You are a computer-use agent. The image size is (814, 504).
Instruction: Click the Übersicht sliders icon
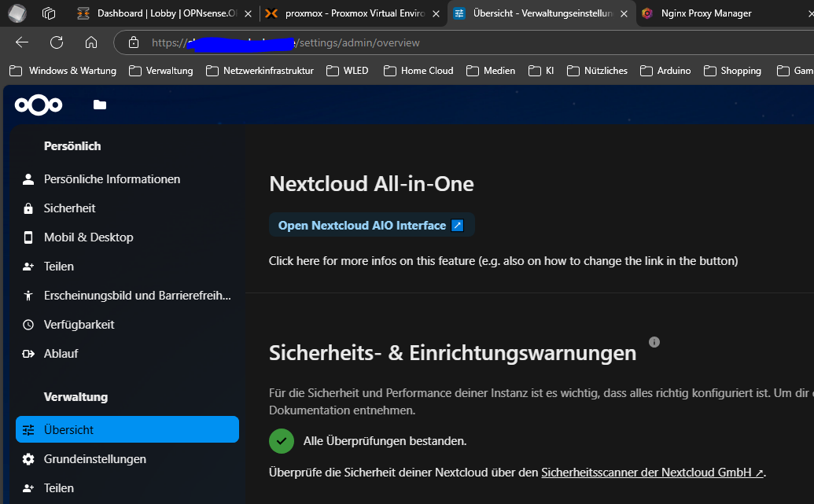click(x=28, y=430)
